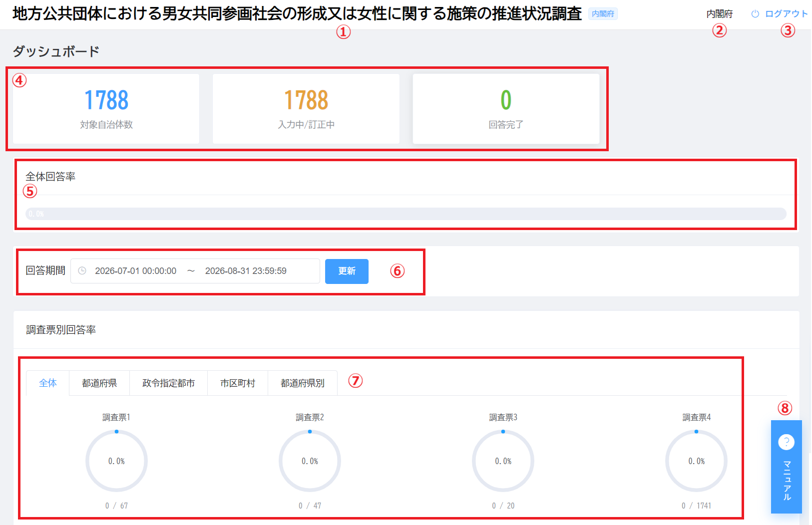812x525 pixels.
Task: Click the 対象自治体数 1788 card
Action: [106, 109]
